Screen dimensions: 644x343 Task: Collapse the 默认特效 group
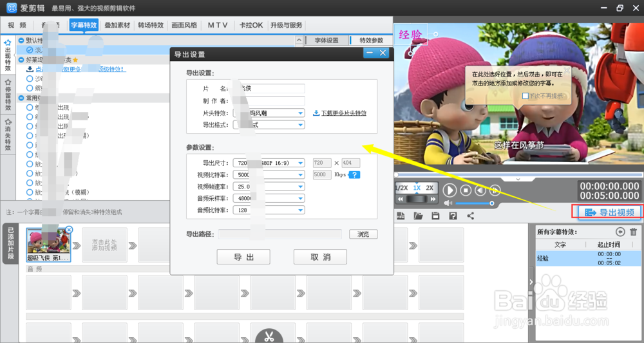pyautogui.click(x=21, y=40)
